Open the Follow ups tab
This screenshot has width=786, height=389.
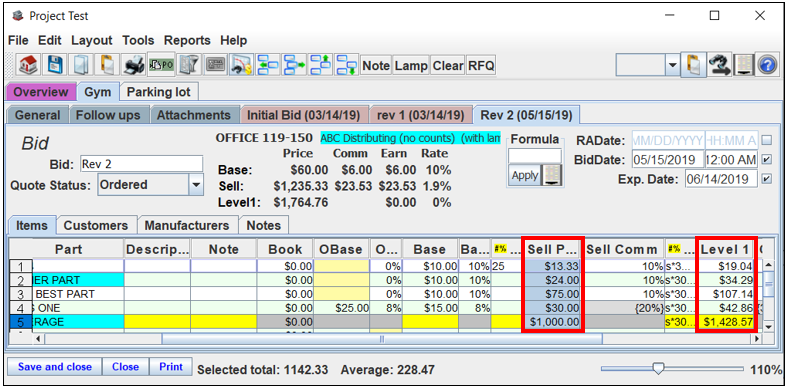pos(108,115)
